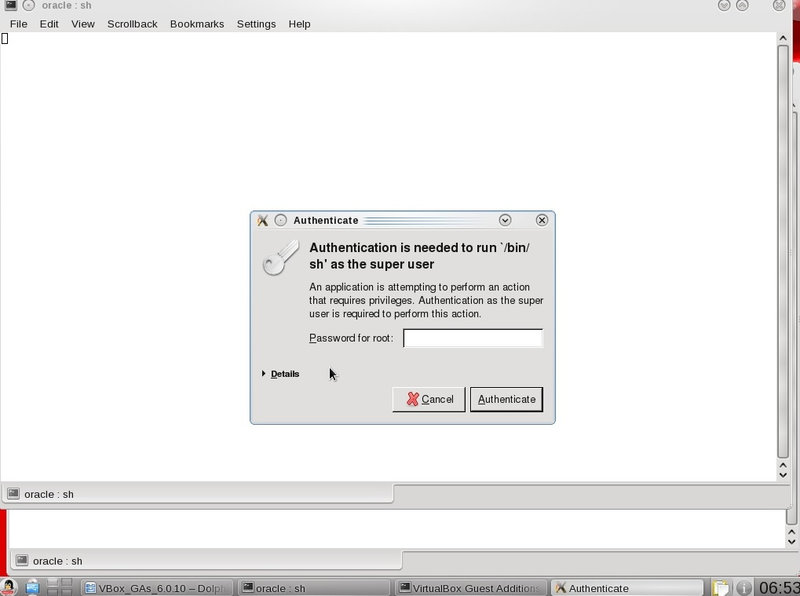Open the Klipper clipboard tray icon

718,587
